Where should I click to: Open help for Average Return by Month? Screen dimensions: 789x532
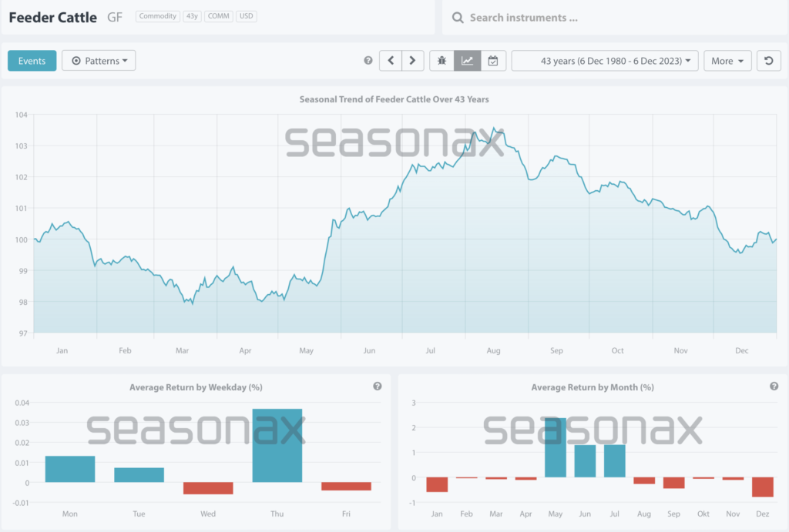[774, 386]
